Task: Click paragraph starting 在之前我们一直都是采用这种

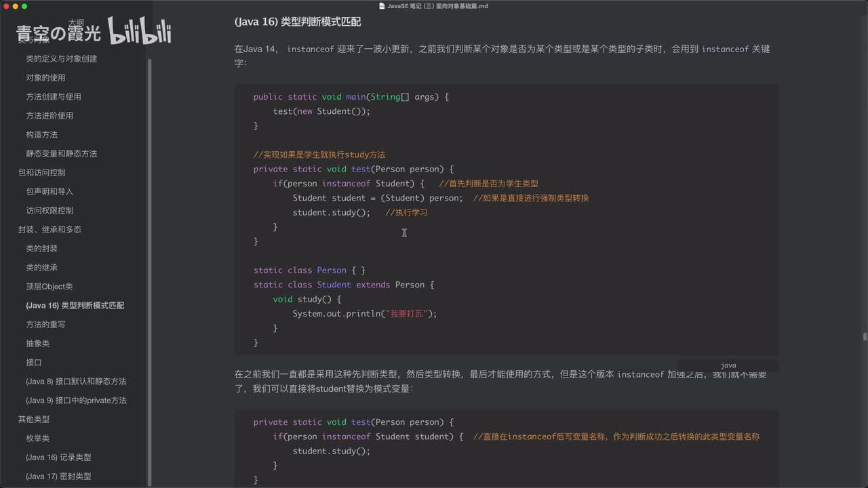Action: pyautogui.click(x=500, y=382)
